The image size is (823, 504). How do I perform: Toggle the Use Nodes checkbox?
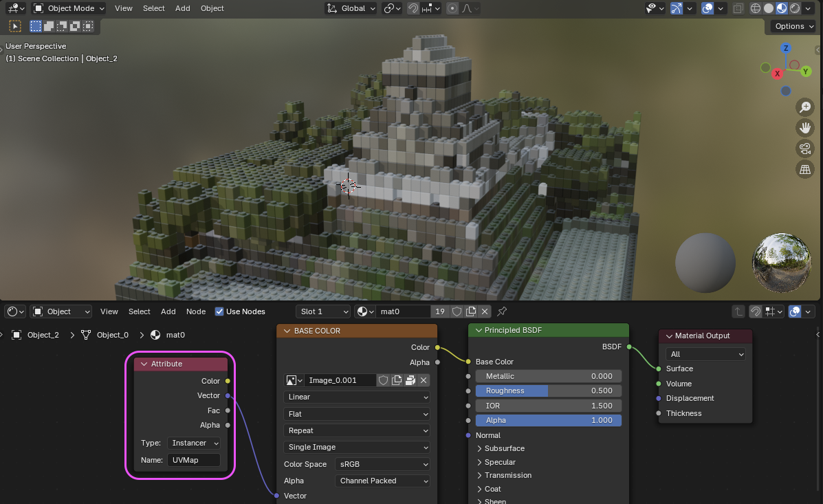[x=219, y=311]
